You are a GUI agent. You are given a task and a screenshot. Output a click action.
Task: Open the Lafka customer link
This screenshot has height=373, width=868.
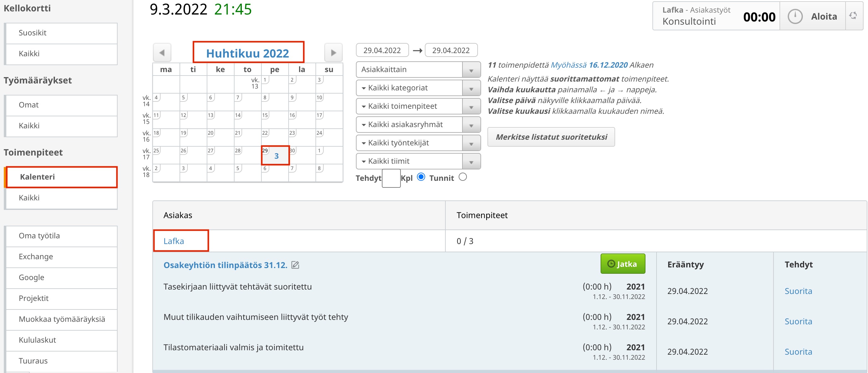[x=174, y=241]
